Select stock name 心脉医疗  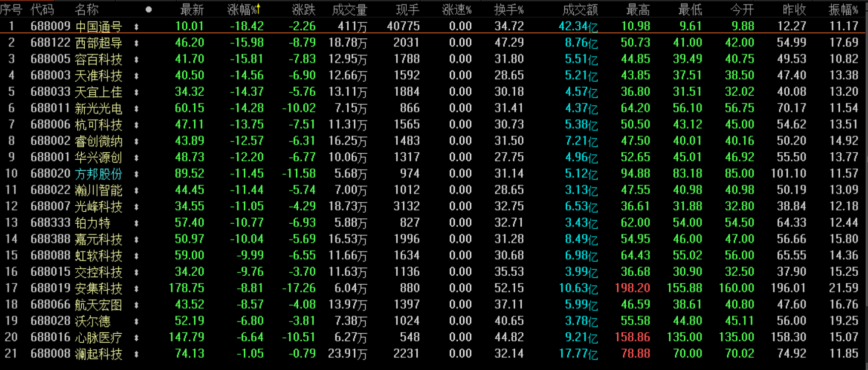click(x=99, y=338)
